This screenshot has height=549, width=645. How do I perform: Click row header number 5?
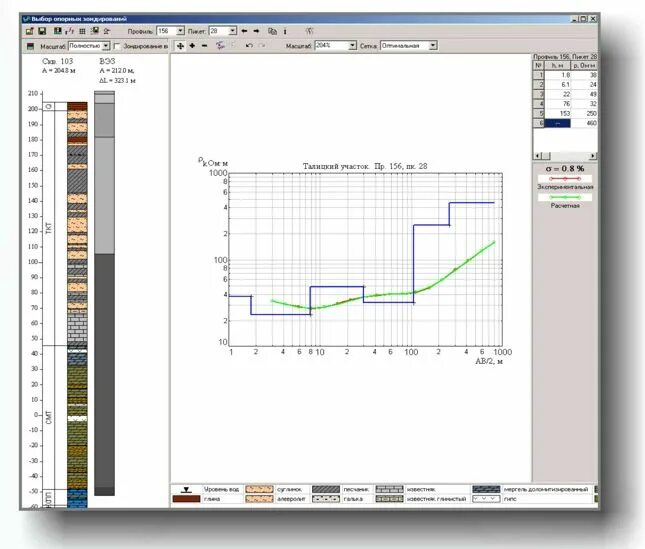[538, 114]
